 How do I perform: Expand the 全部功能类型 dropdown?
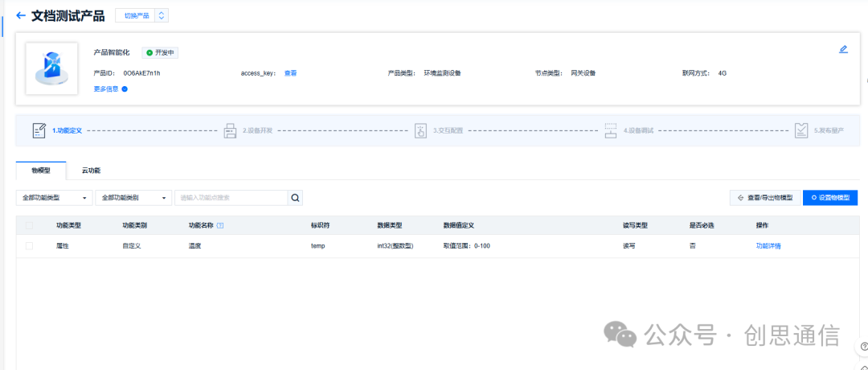click(55, 198)
